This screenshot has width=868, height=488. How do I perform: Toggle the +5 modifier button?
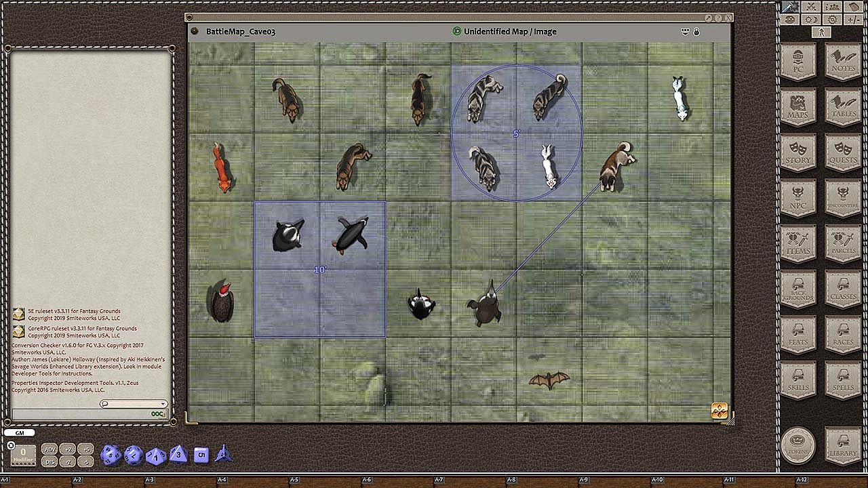point(85,449)
